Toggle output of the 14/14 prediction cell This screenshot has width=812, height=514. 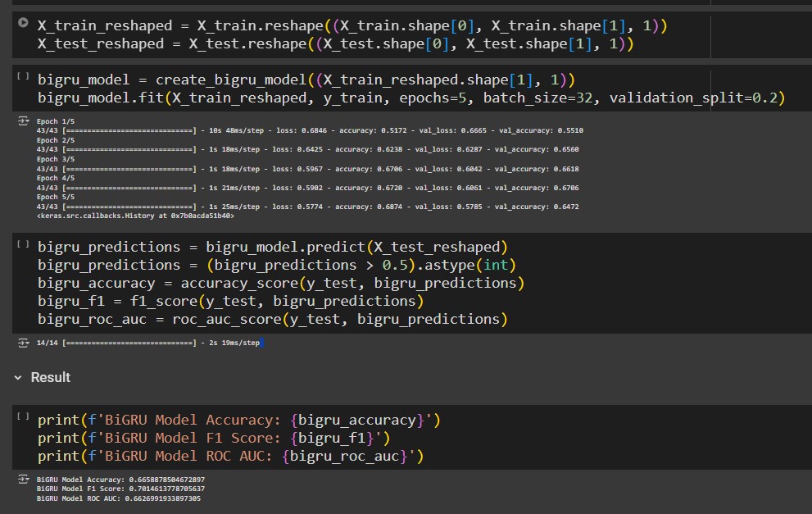tap(23, 343)
